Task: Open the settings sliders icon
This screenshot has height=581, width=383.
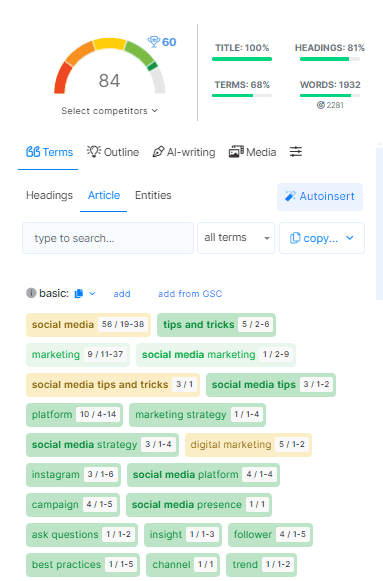Action: [x=296, y=152]
